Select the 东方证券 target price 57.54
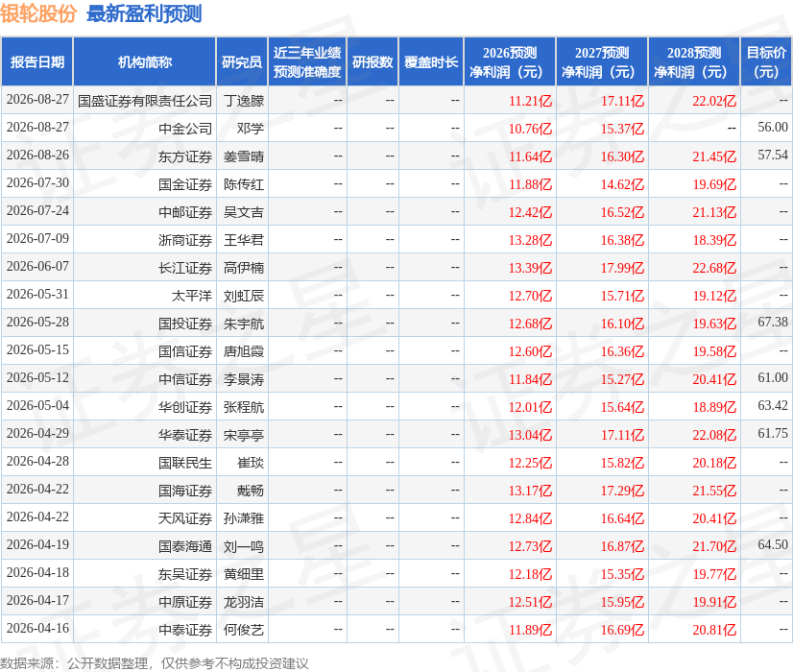Image resolution: width=793 pixels, height=672 pixels. click(x=773, y=156)
